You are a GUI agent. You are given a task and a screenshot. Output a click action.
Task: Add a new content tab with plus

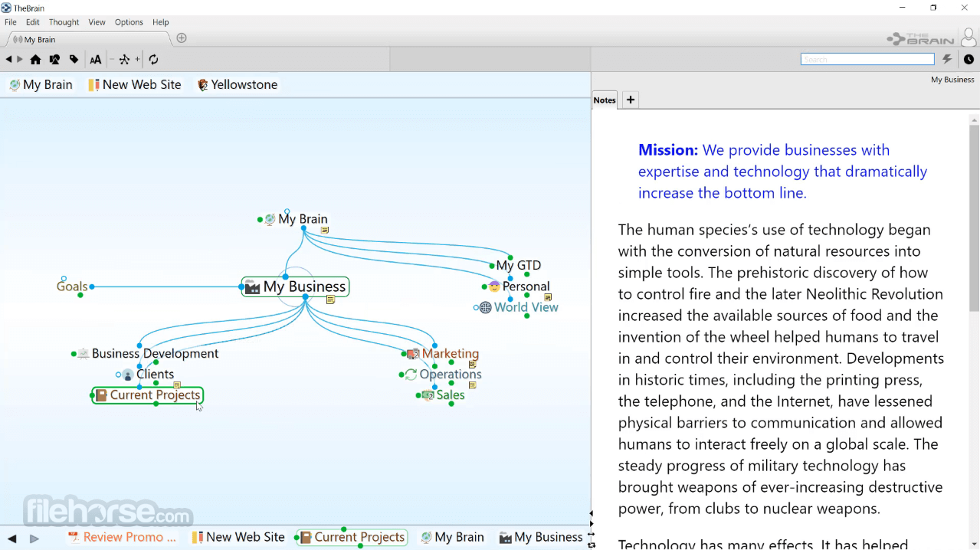pyautogui.click(x=630, y=100)
